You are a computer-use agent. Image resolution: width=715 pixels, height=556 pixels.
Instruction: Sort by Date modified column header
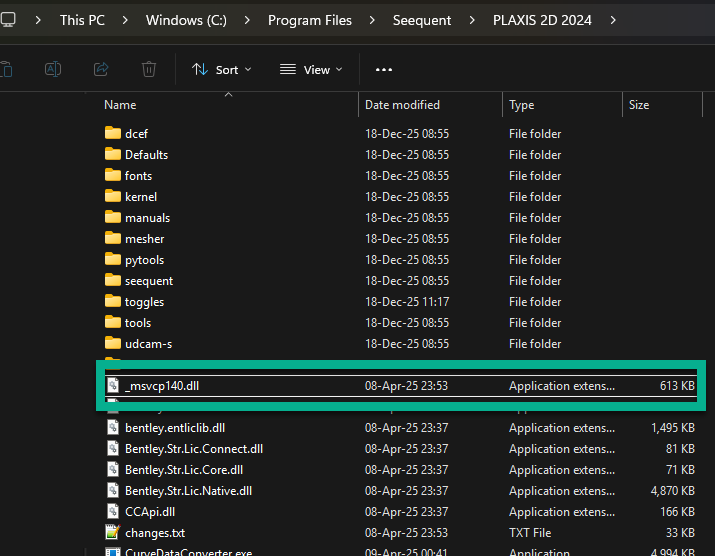click(402, 105)
